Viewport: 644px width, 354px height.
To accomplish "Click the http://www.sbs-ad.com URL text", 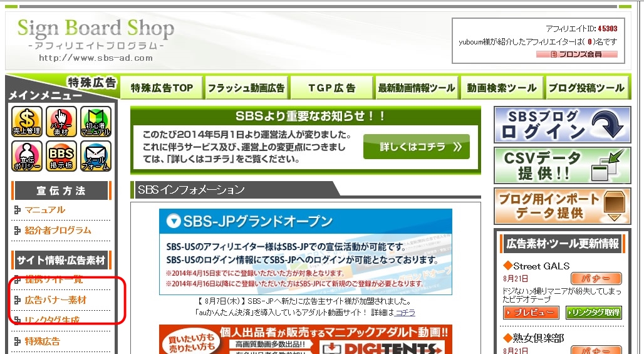I will pos(96,58).
